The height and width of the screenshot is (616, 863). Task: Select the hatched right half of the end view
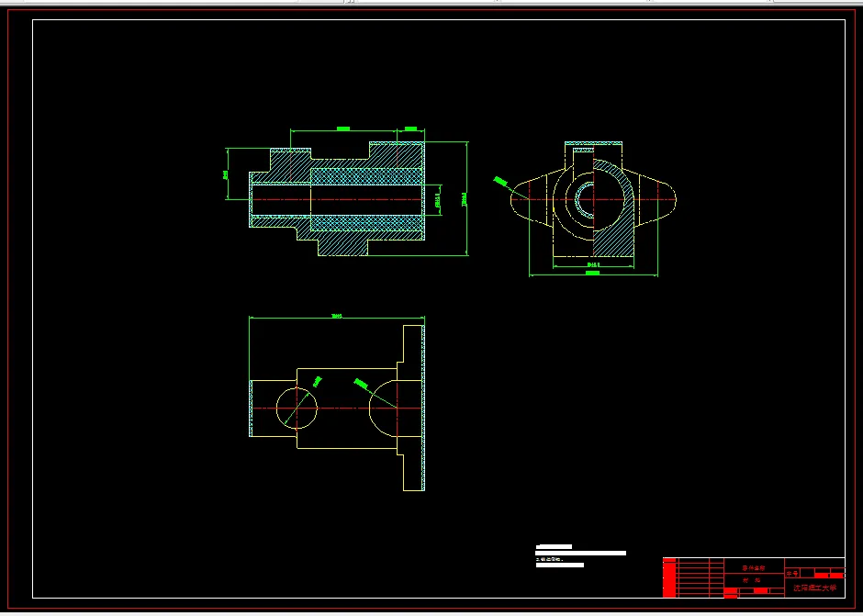click(x=613, y=208)
